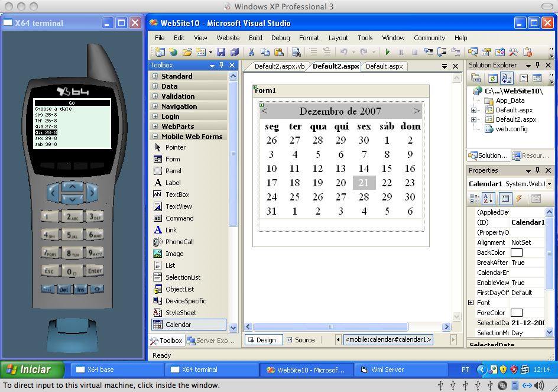Toggle auto-hide pin on Solution Explorer
This screenshot has height=392, width=558.
point(538,65)
